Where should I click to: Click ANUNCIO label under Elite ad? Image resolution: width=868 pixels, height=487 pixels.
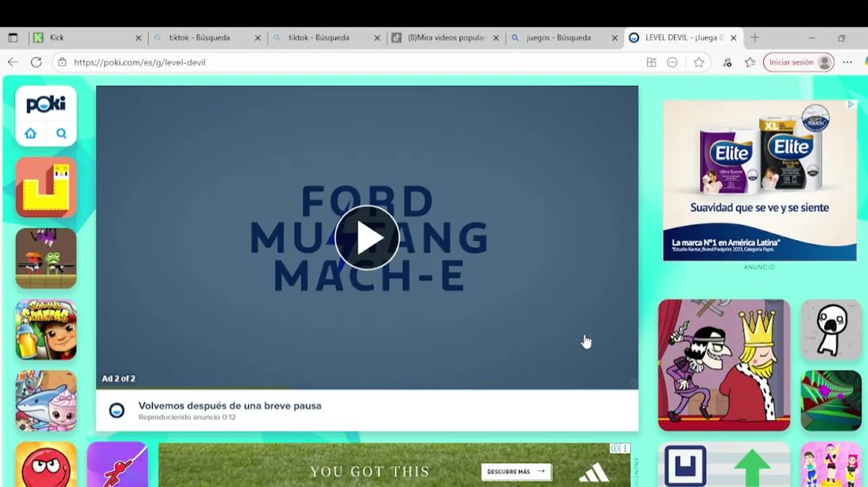(759, 267)
